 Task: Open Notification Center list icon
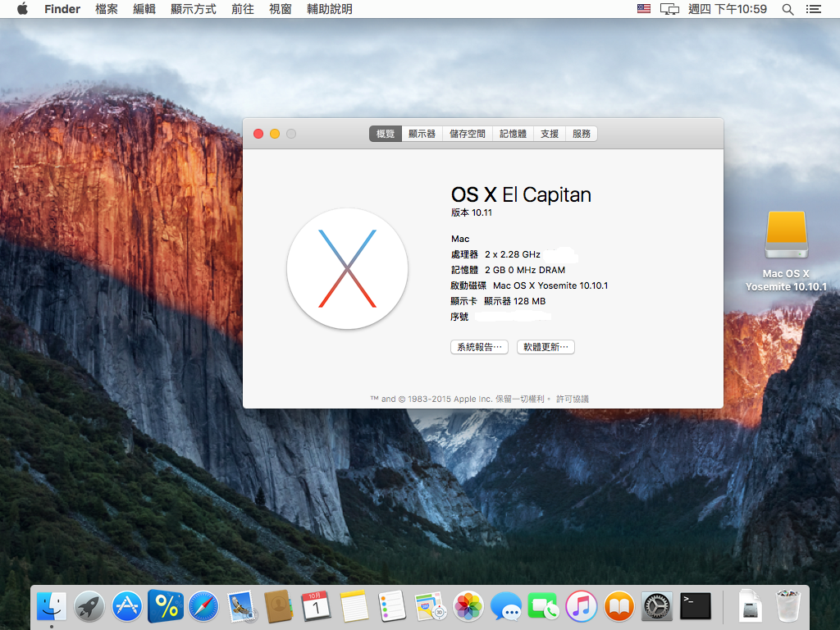pyautogui.click(x=813, y=9)
